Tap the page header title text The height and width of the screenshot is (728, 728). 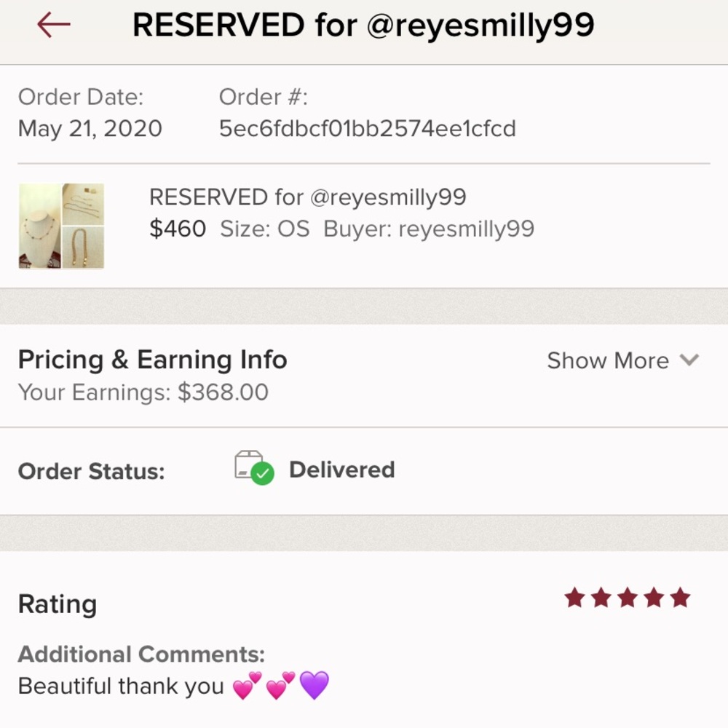point(363,25)
